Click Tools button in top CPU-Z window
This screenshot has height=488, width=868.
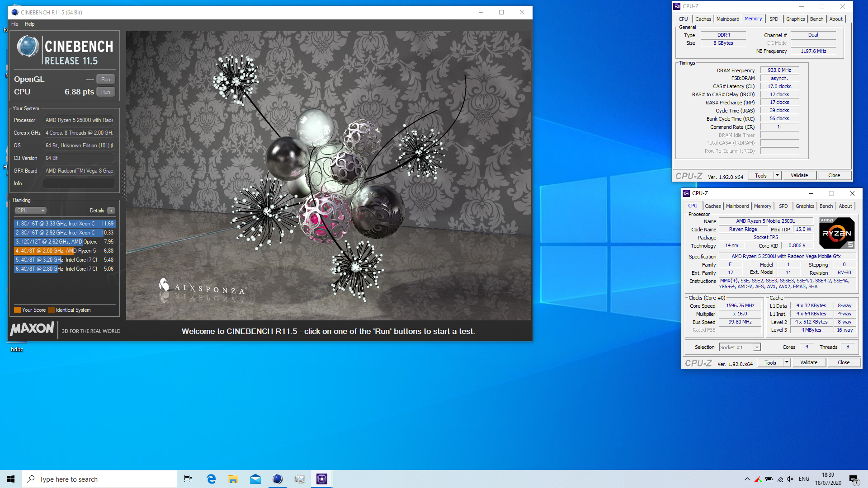click(x=761, y=175)
